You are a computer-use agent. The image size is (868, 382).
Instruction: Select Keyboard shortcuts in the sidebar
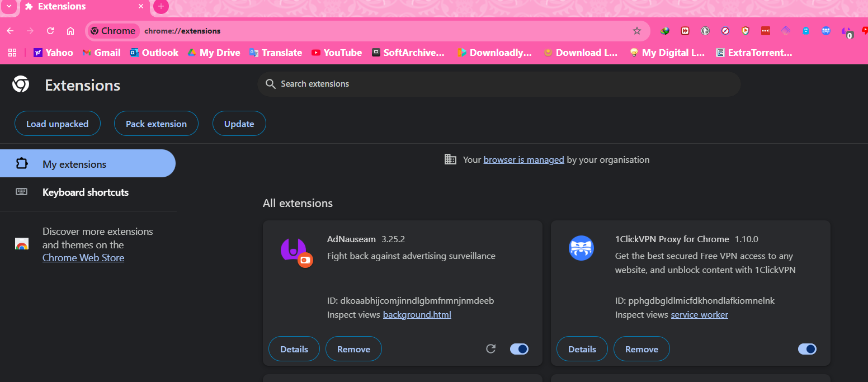point(86,192)
